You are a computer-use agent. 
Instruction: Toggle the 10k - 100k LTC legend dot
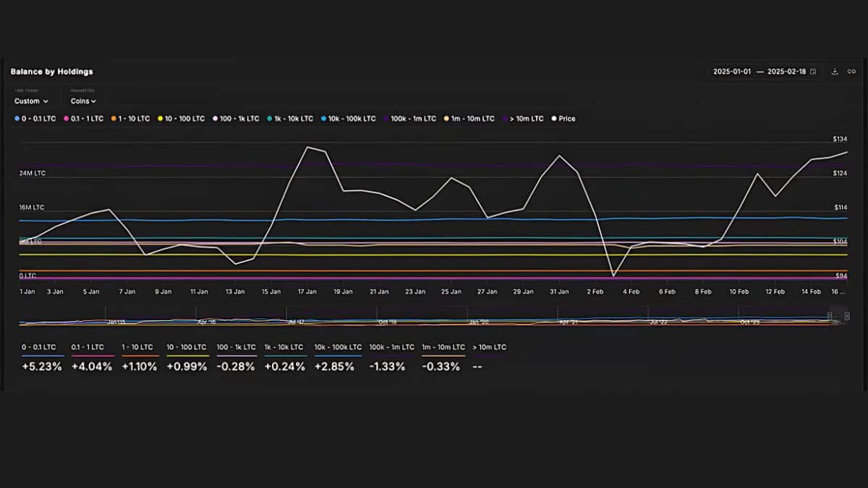tap(324, 119)
